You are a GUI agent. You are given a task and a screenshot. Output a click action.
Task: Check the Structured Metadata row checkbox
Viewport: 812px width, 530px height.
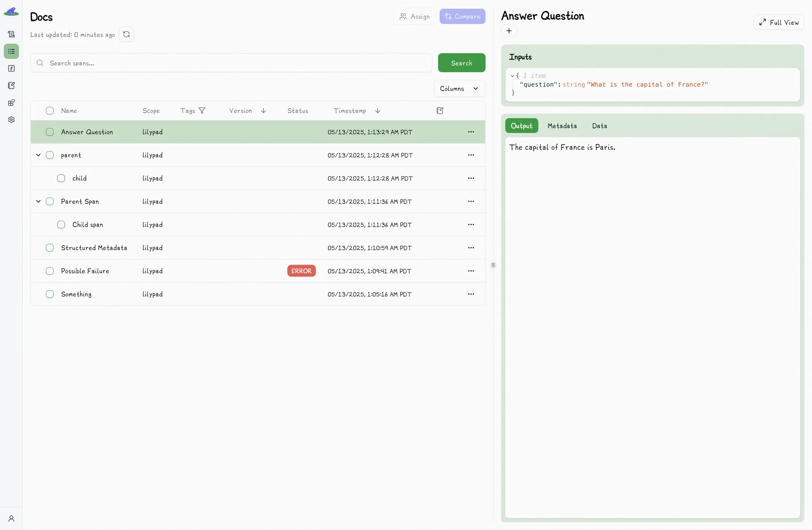[50, 248]
